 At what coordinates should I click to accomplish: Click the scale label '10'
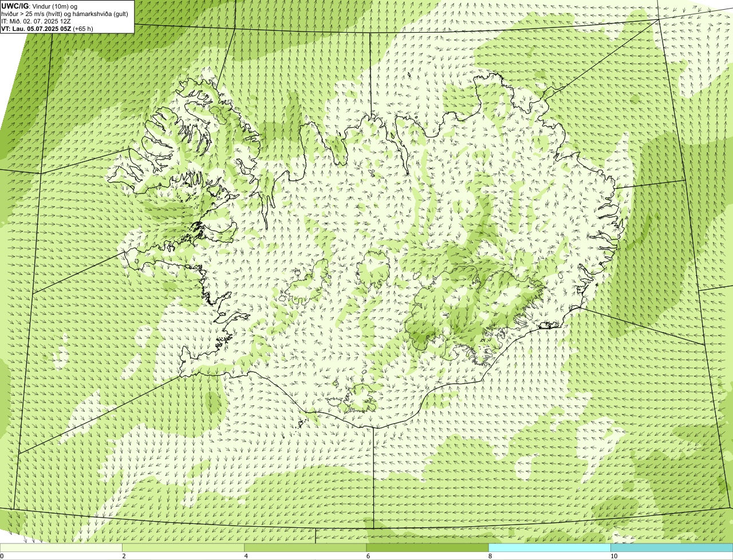coord(613,556)
